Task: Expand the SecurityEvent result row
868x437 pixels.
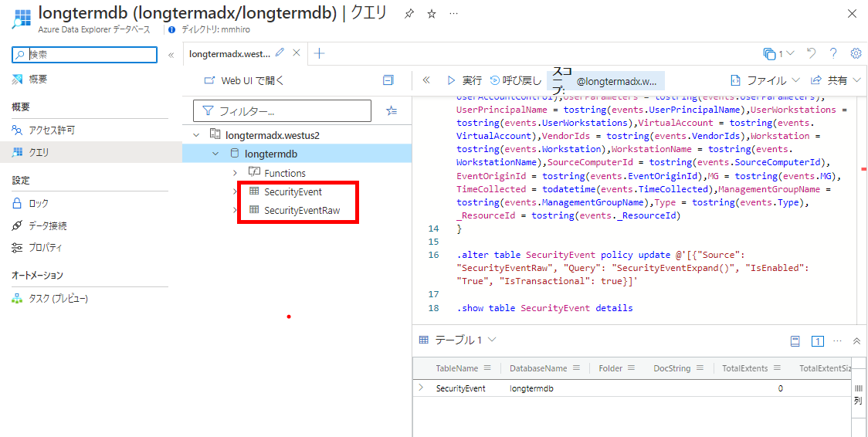Action: [421, 388]
